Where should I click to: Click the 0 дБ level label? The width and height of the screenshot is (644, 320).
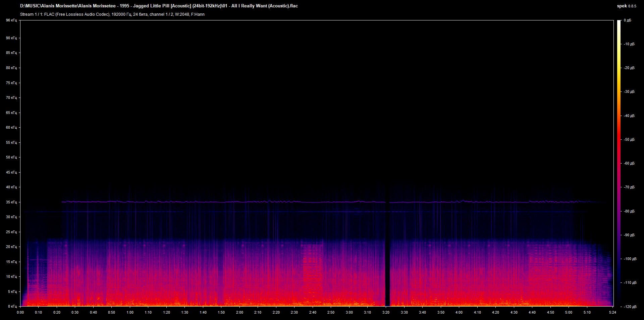[627, 20]
